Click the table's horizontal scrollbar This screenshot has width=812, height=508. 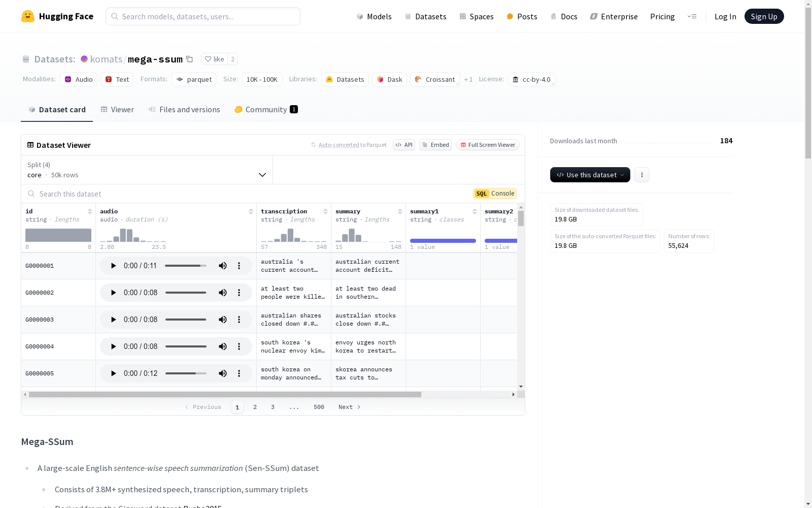tap(225, 394)
